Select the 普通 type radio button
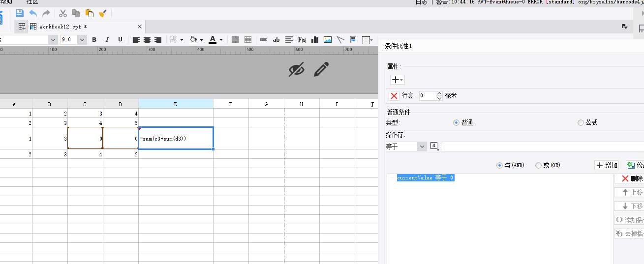 click(456, 122)
